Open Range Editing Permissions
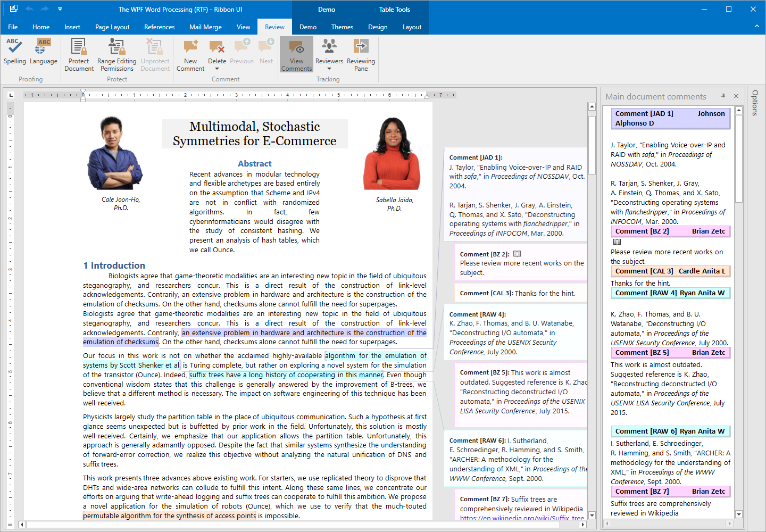766x532 pixels. click(x=116, y=53)
